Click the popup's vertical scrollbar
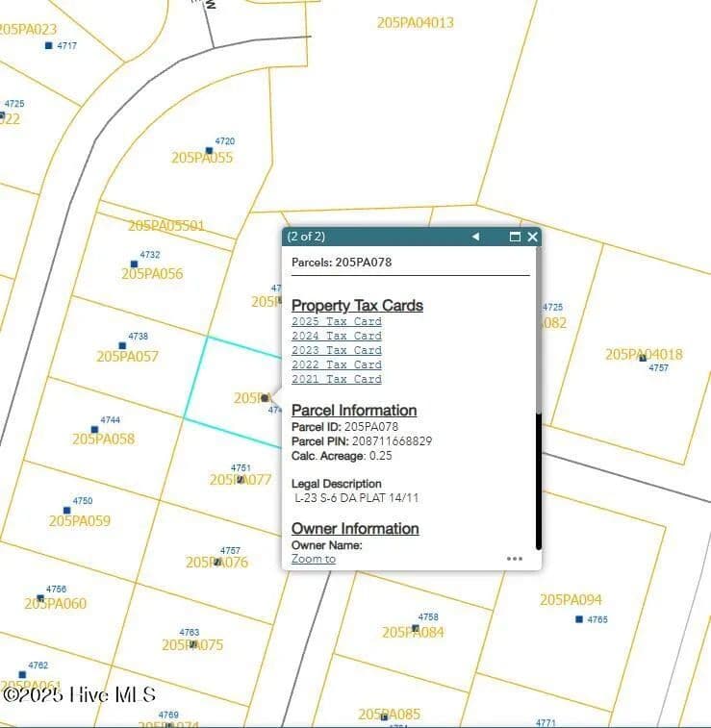 click(x=539, y=481)
